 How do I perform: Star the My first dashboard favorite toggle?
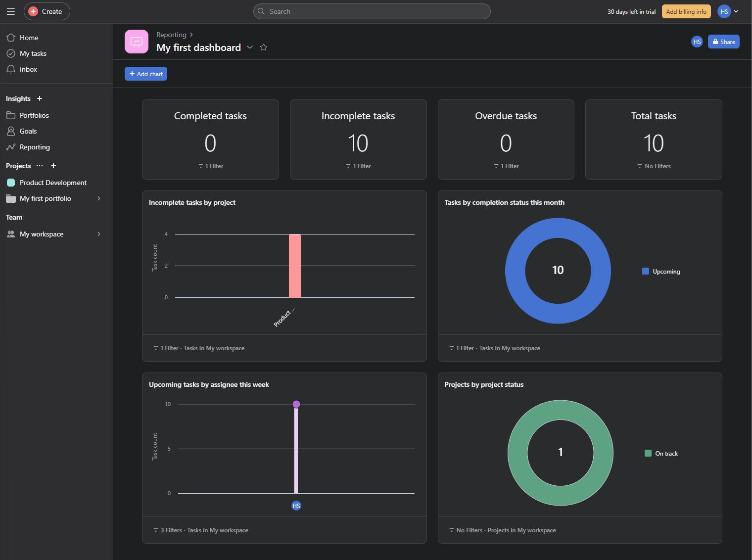(x=264, y=47)
